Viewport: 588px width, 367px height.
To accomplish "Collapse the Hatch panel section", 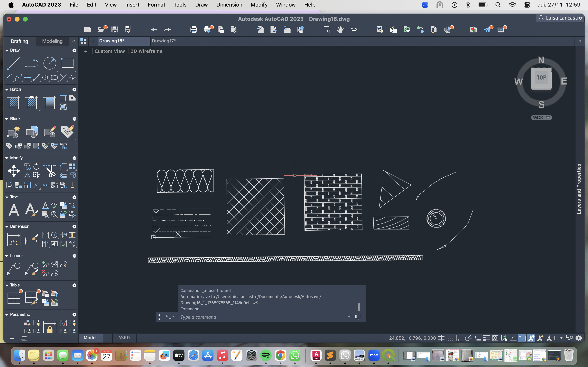I will point(7,90).
